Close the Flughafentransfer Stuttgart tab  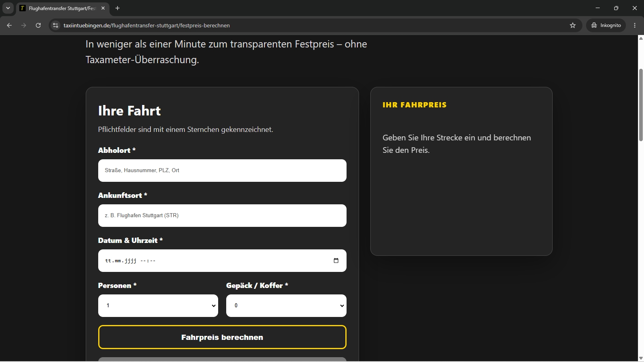point(103,8)
